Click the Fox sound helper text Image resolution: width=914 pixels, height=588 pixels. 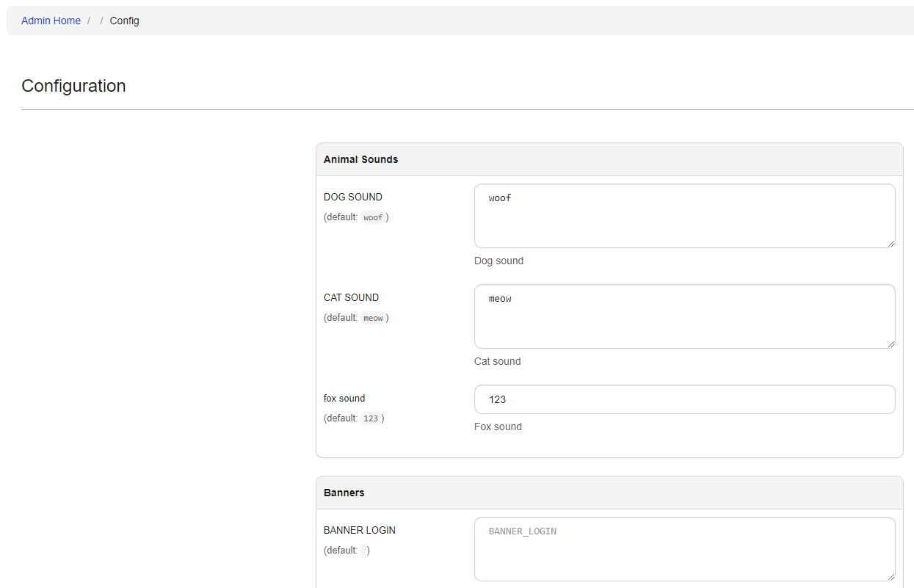click(498, 426)
